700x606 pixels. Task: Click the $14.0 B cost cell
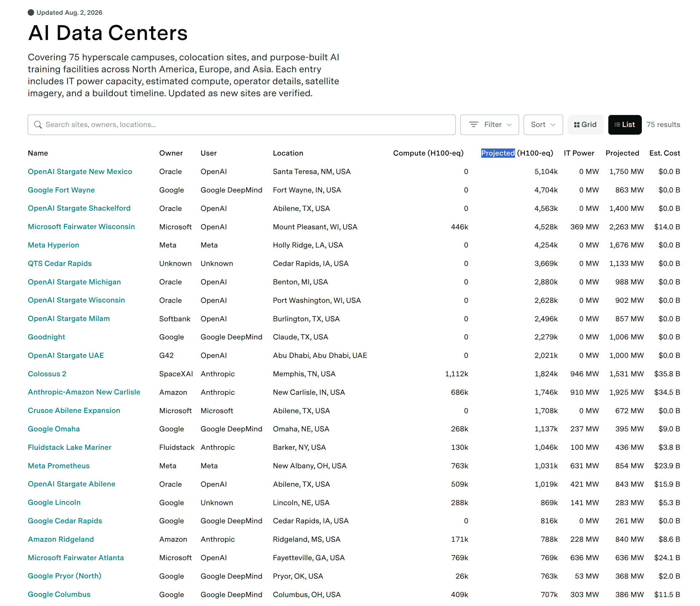coord(667,227)
